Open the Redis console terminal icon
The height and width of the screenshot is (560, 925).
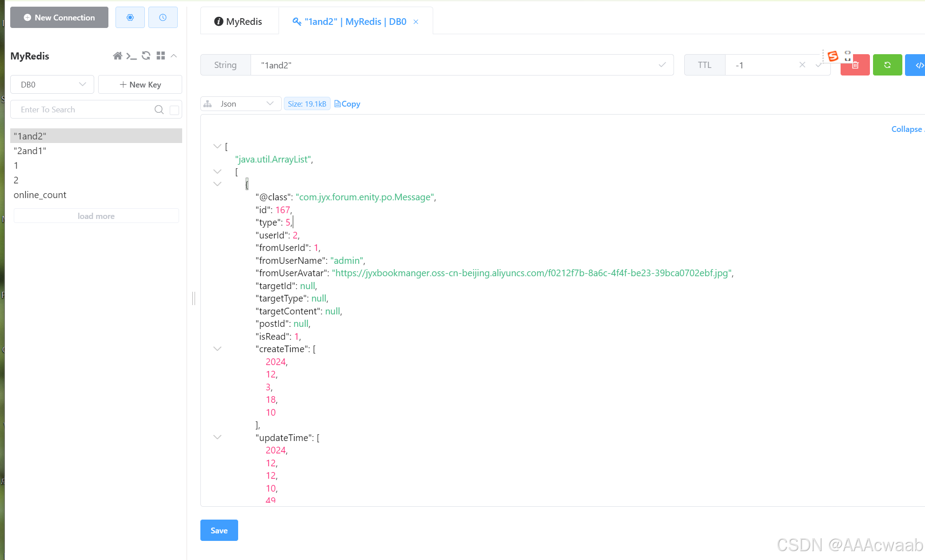pos(131,56)
